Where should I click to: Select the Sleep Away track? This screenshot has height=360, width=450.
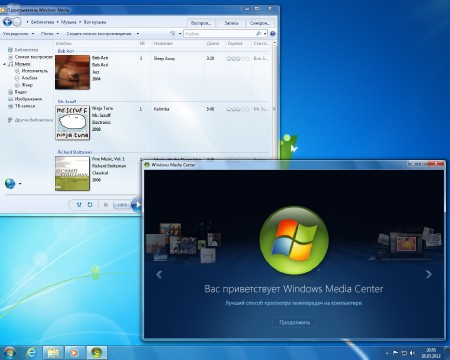164,58
